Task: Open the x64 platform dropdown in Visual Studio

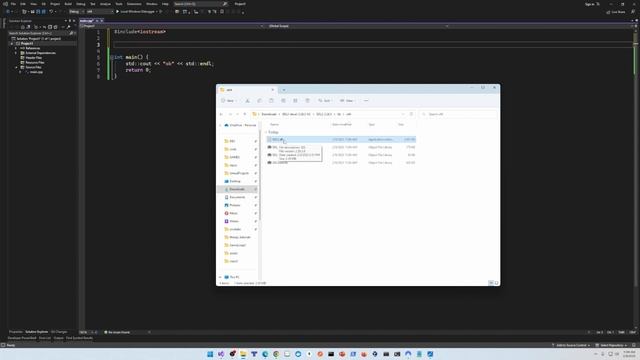Action: click(x=100, y=12)
